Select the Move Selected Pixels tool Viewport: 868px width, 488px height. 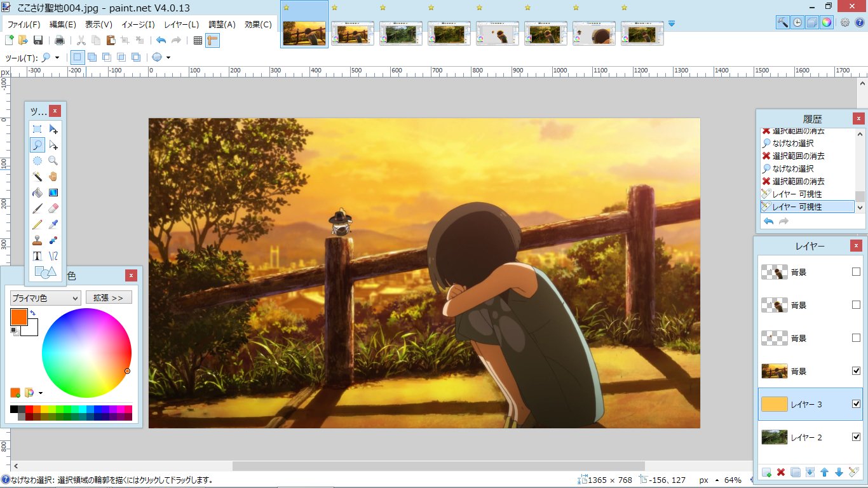coord(53,129)
